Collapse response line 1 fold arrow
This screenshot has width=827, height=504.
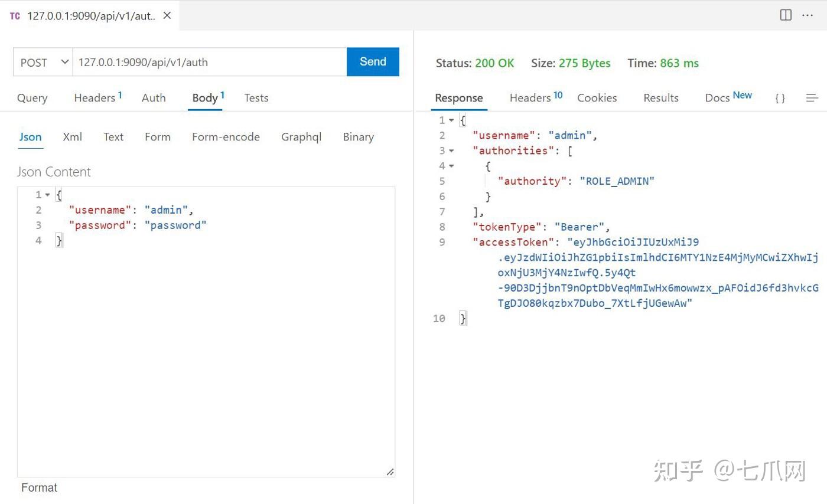point(451,120)
